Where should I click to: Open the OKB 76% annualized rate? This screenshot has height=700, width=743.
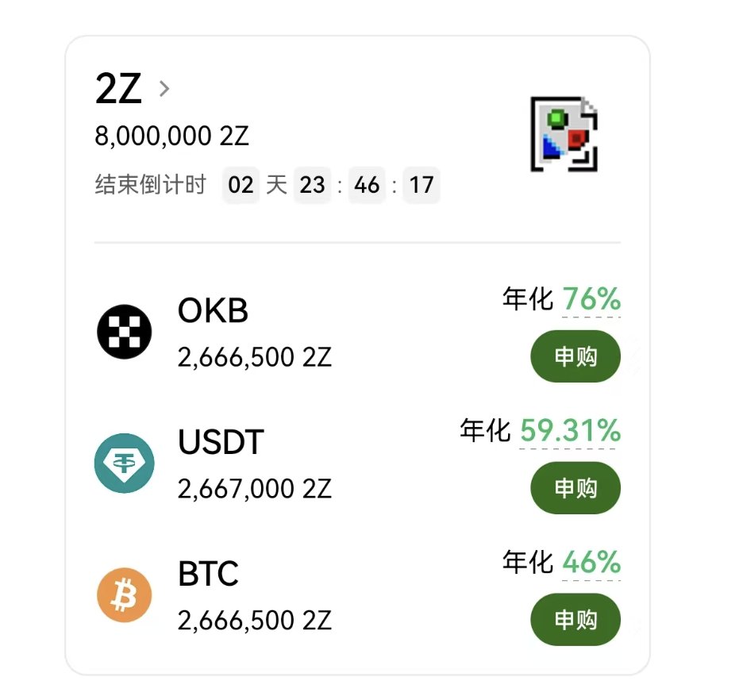point(591,300)
